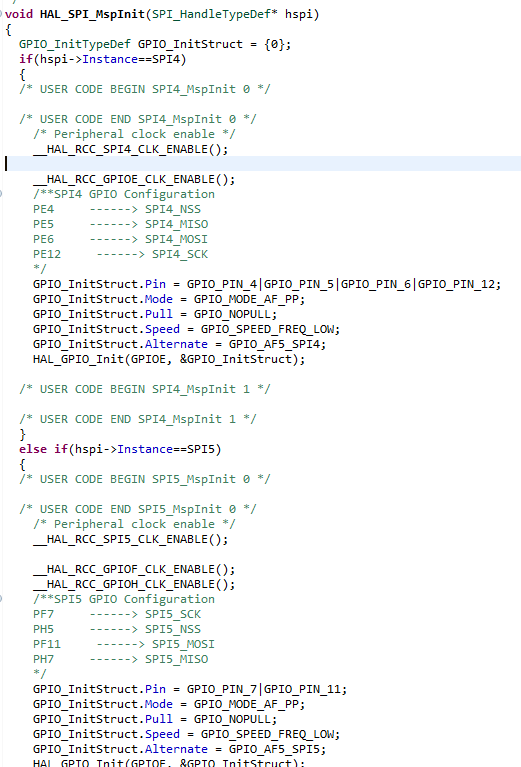
Task: Click the GPIO_AF5_SPI4 alternate value
Action: pyautogui.click(x=274, y=344)
